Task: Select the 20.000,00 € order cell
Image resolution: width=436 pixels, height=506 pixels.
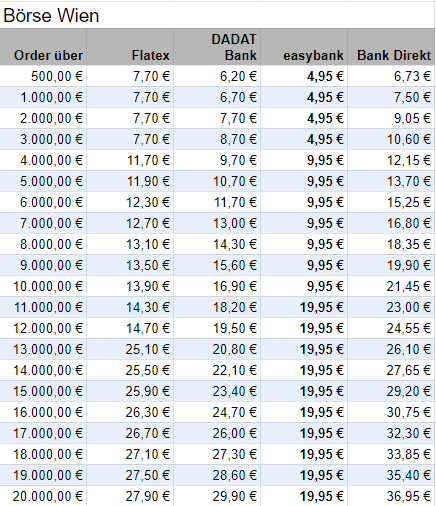Action: click(43, 496)
